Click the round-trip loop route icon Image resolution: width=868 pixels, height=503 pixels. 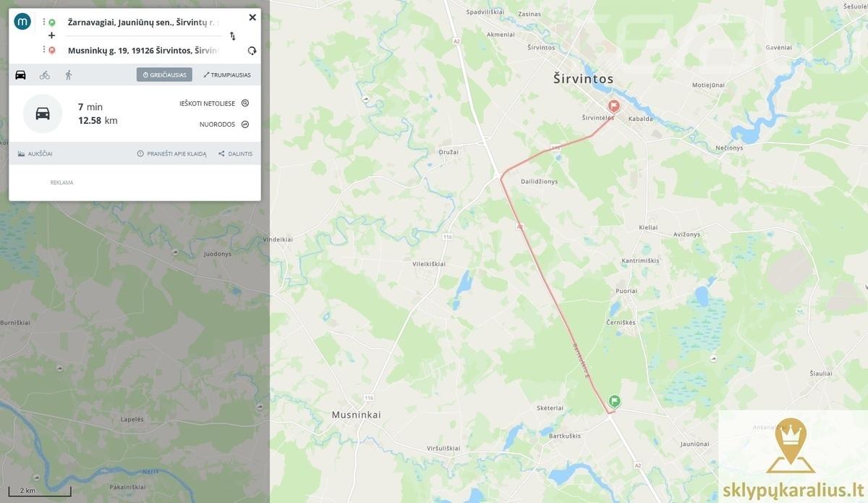click(x=252, y=51)
